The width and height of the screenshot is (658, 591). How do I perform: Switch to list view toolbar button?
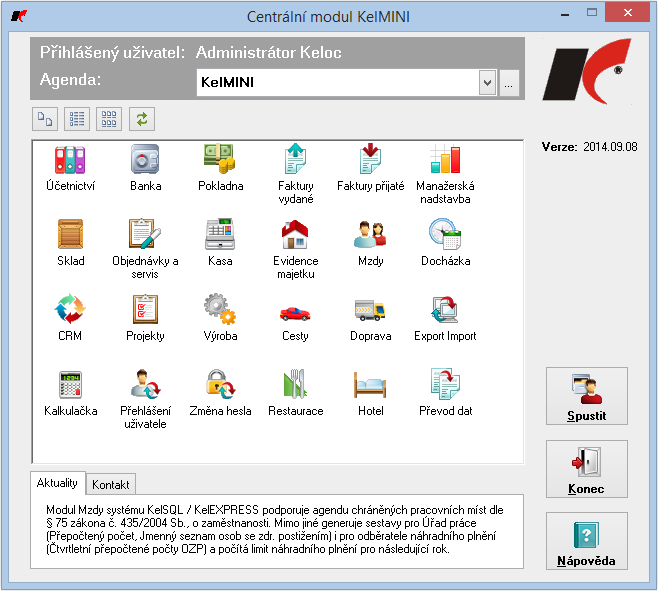tap(77, 119)
